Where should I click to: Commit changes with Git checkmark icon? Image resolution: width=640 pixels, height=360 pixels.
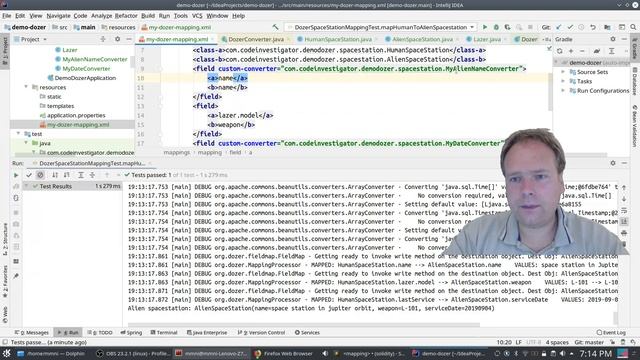click(570, 27)
